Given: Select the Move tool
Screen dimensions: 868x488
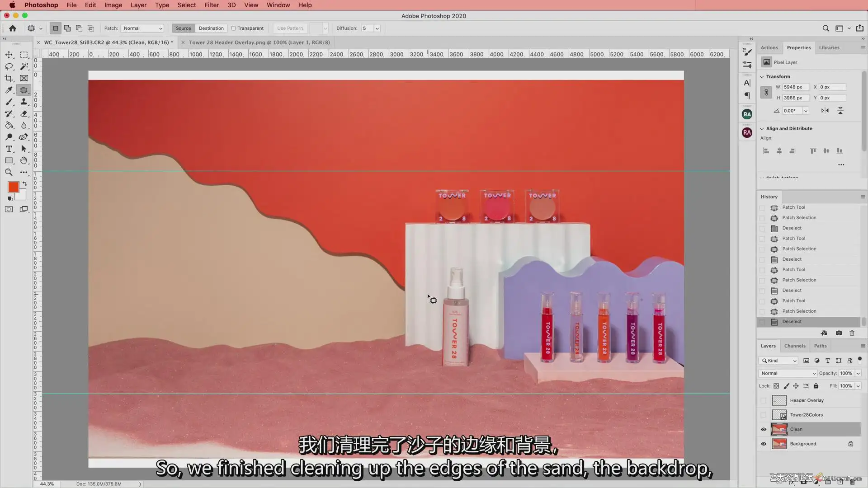Looking at the screenshot, I should coord(9,55).
